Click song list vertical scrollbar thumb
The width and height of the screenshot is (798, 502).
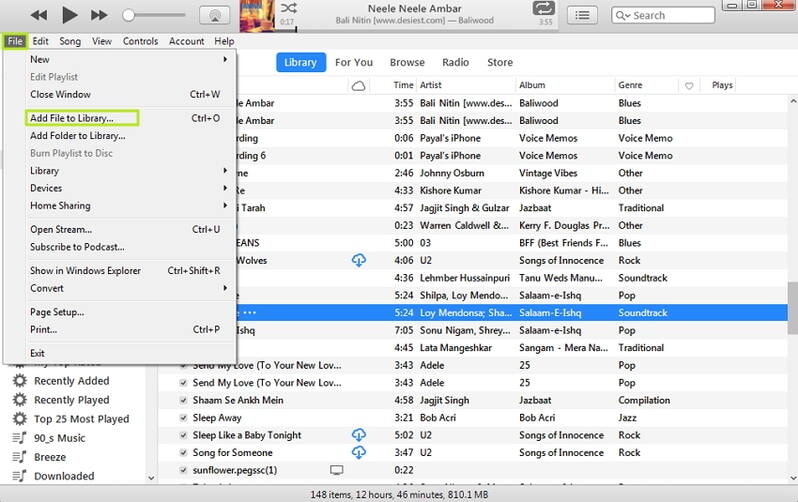tap(793, 308)
